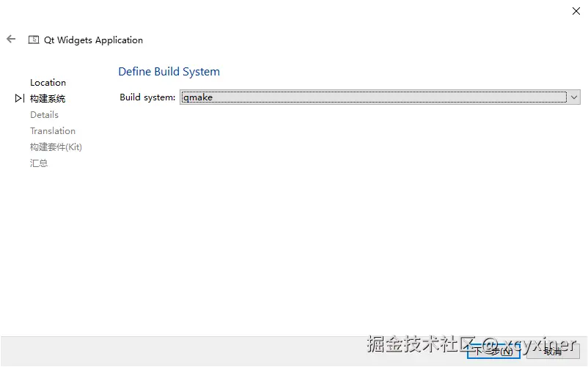Click the 取消 cancel button
Viewport: 588px width, 367px height.
pos(553,351)
